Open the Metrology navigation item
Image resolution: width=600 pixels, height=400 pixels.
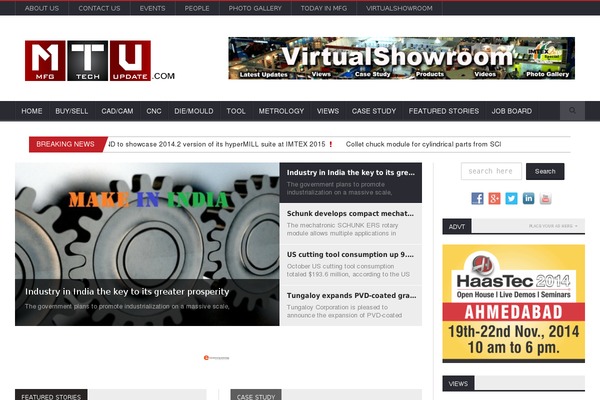pos(281,111)
